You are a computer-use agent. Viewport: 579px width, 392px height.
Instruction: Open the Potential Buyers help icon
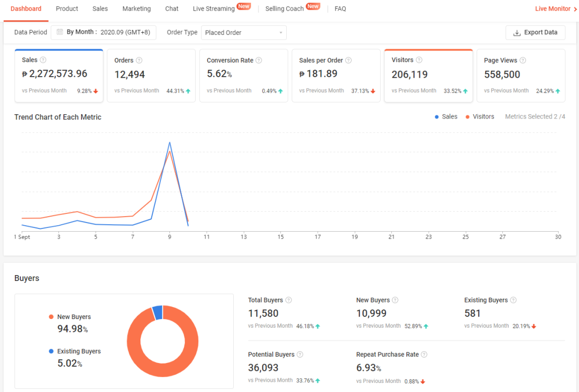(x=300, y=354)
